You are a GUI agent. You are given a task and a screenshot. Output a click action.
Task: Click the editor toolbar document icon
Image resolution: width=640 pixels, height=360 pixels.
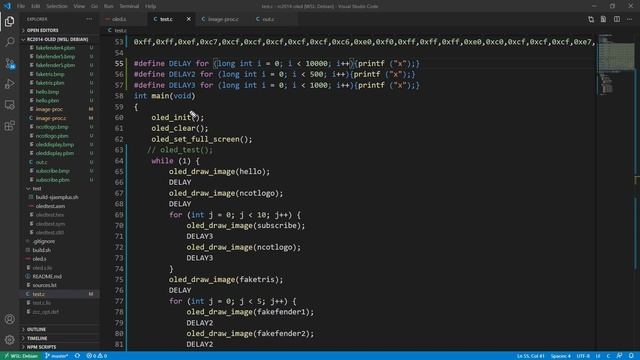[603, 19]
